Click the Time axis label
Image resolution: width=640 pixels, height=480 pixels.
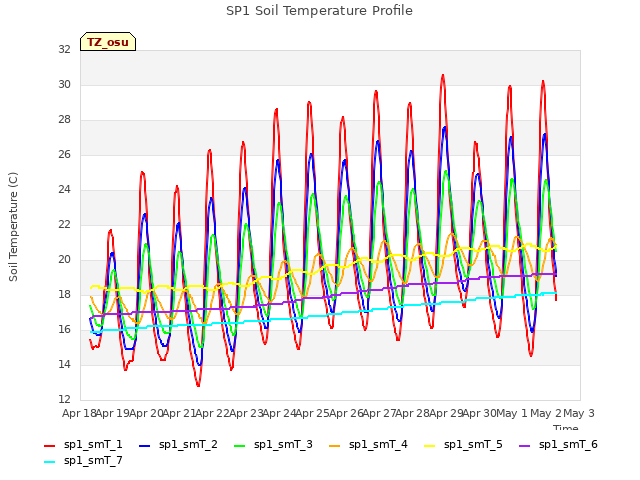[566, 427]
